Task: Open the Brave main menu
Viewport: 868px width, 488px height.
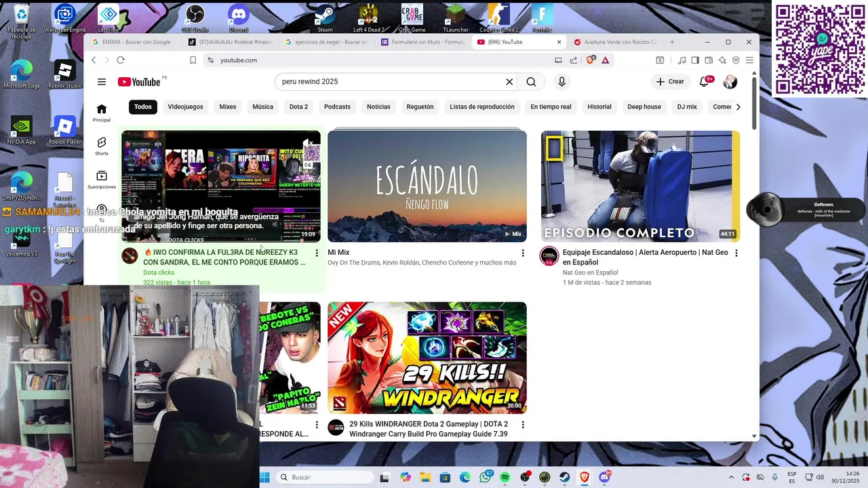Action: coord(749,60)
